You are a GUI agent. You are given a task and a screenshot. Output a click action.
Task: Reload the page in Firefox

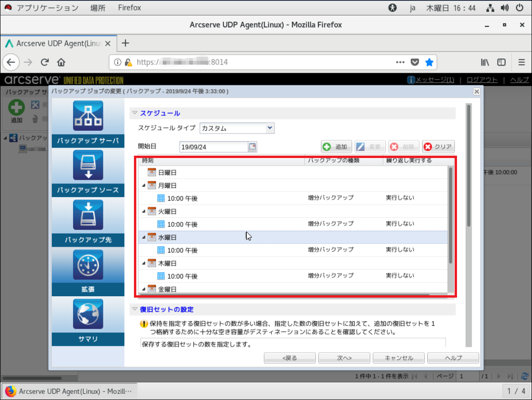pos(45,62)
